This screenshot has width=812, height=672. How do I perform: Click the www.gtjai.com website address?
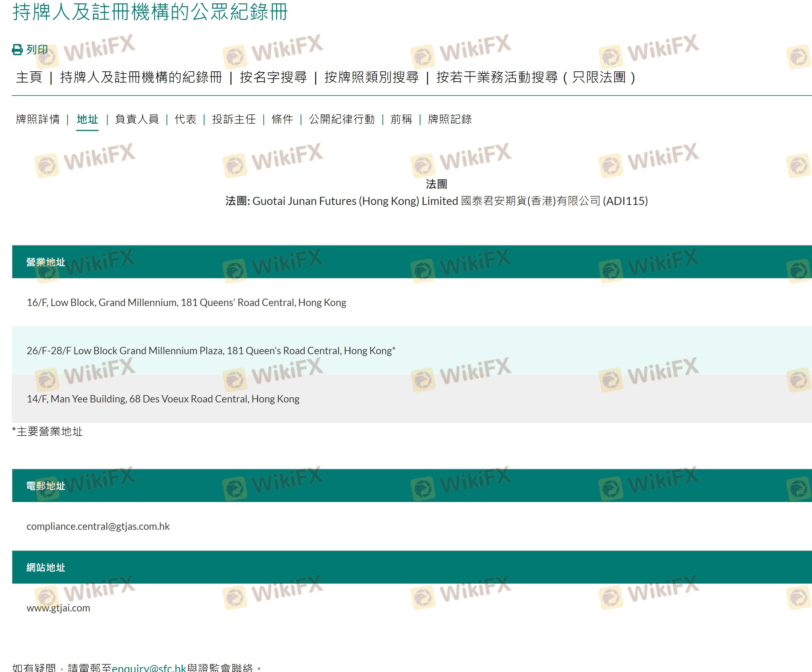(x=58, y=608)
